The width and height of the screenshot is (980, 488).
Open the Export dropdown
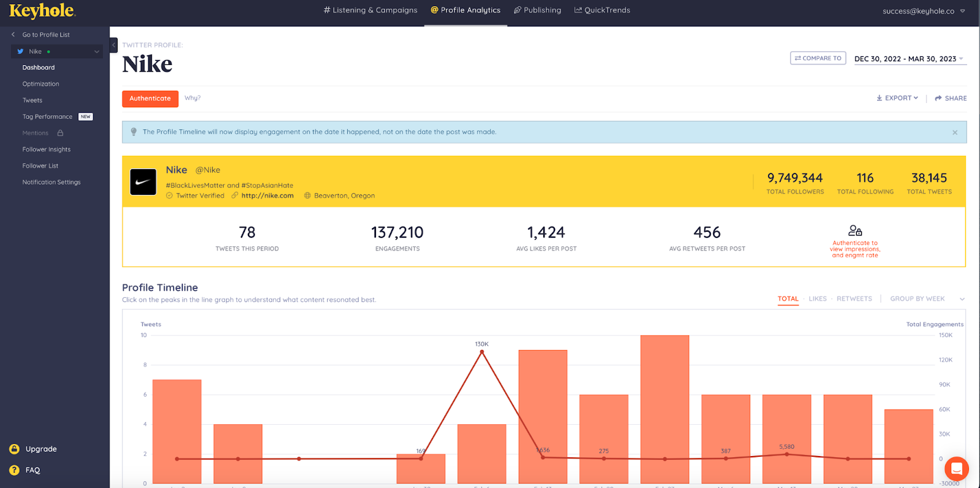point(897,98)
